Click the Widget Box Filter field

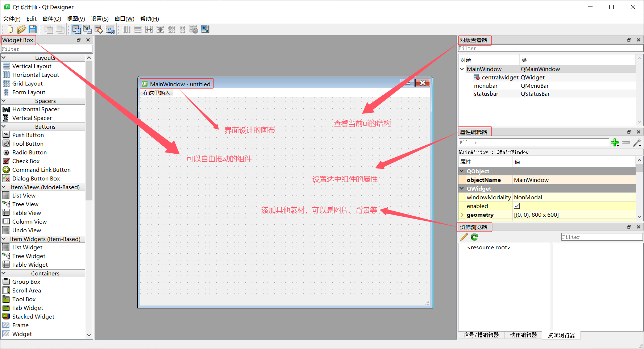[47, 49]
